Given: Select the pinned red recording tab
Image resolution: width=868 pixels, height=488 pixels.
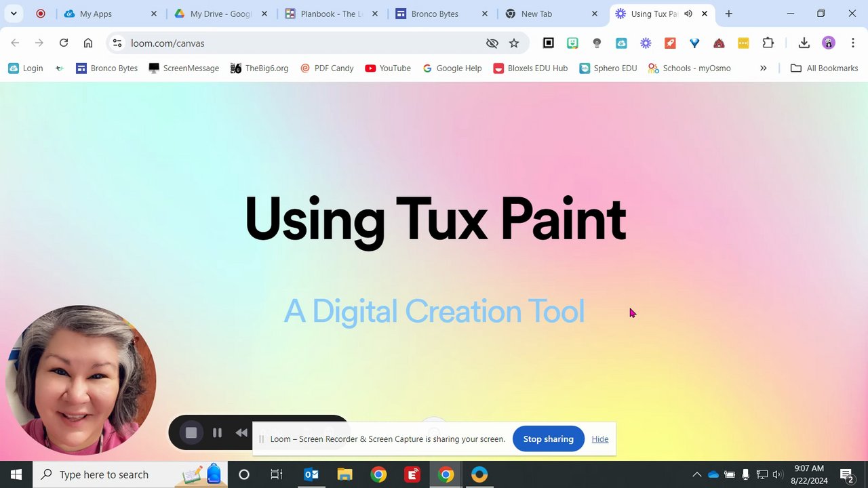Looking at the screenshot, I should point(41,14).
